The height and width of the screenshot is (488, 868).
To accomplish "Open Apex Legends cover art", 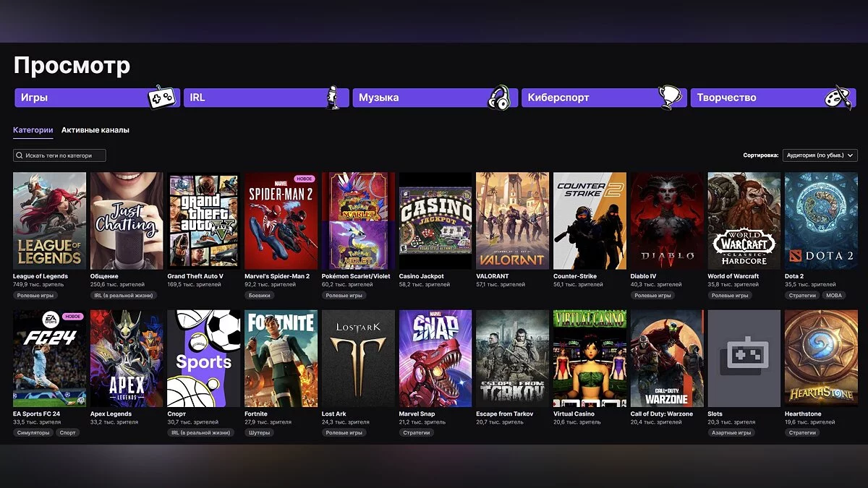I will (x=127, y=359).
